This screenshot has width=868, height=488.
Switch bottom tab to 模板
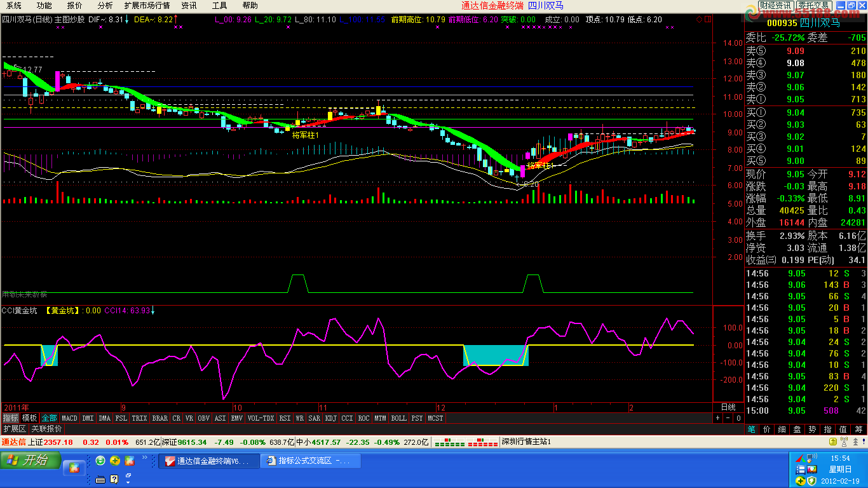point(29,418)
